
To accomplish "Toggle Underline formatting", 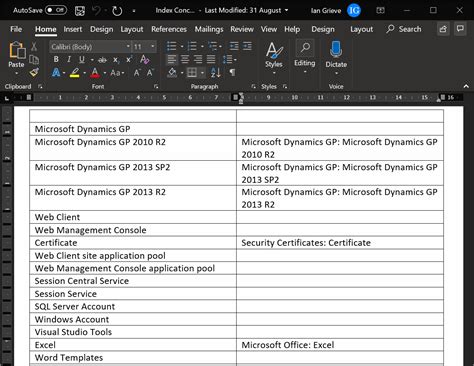I will [82, 60].
